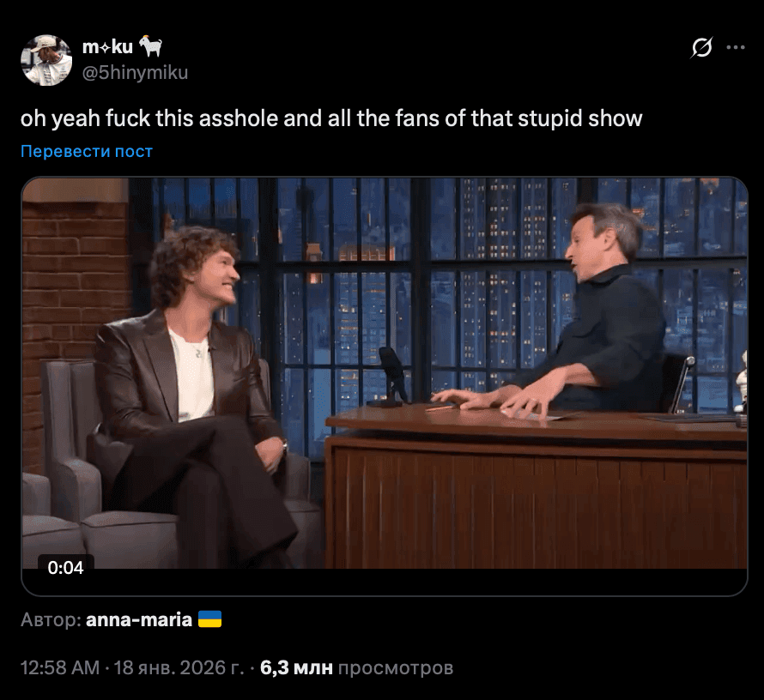Screen dimensions: 764x700
Task: Click the post text about stupid show
Action: (331, 118)
